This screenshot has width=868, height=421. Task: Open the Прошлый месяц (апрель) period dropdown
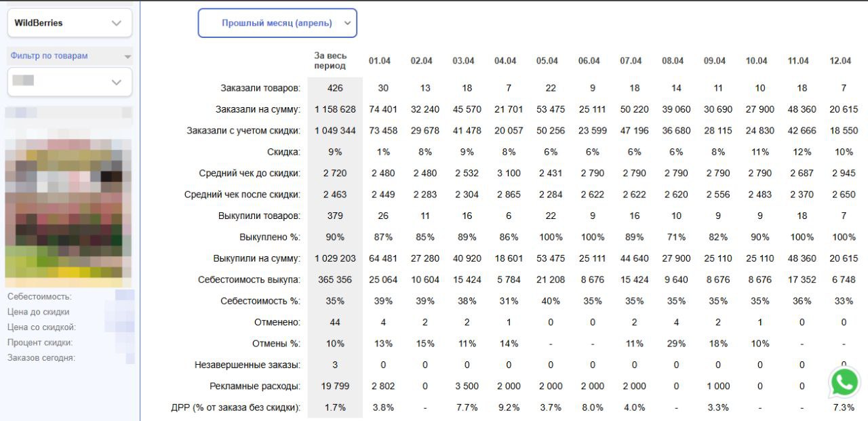277,23
